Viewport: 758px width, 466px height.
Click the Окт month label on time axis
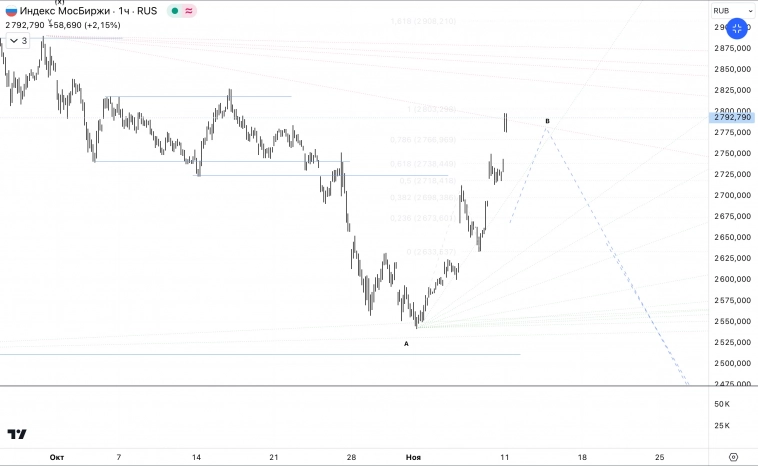[x=57, y=457]
